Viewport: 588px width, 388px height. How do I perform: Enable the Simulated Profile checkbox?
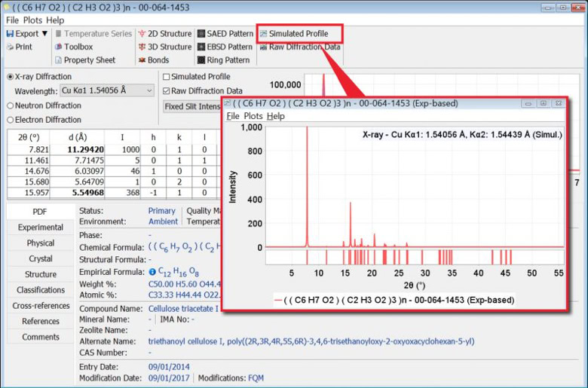[167, 77]
